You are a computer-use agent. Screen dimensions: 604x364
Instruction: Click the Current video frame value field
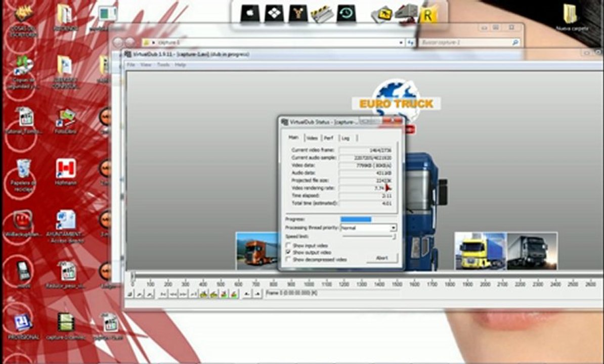tap(366, 150)
